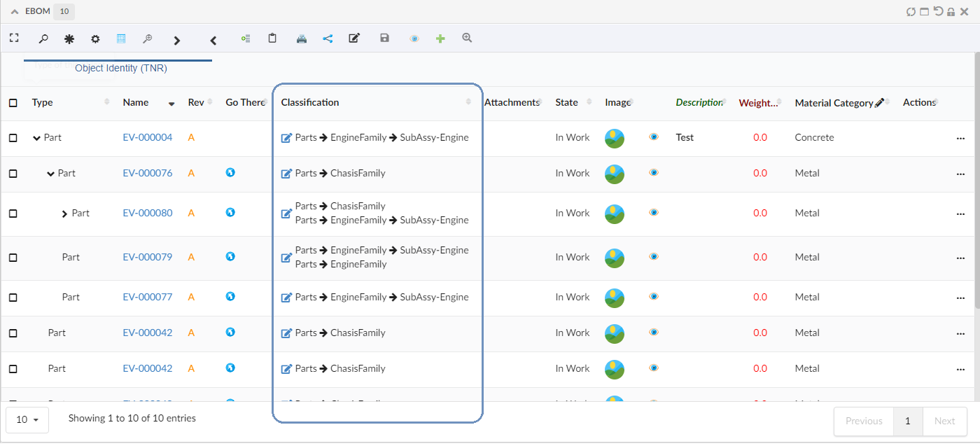Viewport: 980px width, 446px height.
Task: Collapse the EV-000076 Part tree node
Action: (x=50, y=174)
